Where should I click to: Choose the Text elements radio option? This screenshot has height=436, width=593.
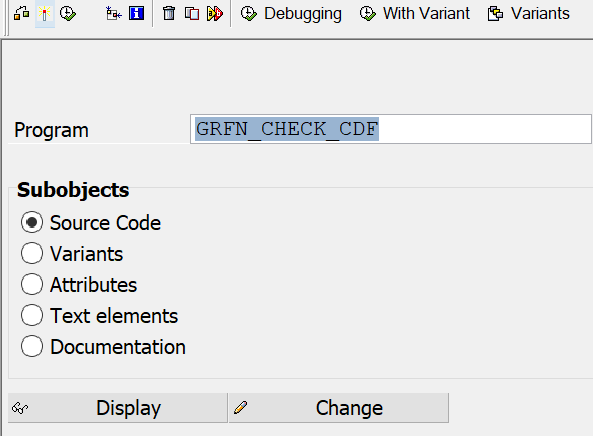(32, 315)
